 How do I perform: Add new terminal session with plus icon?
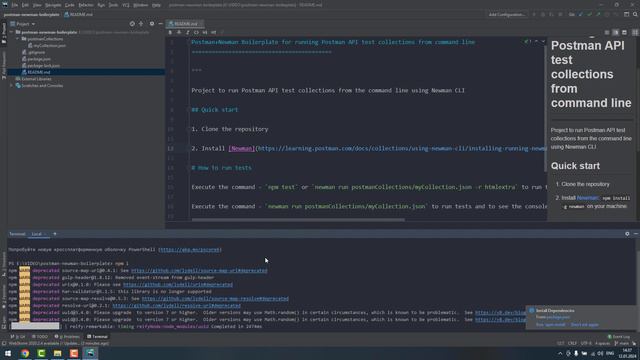click(55, 234)
